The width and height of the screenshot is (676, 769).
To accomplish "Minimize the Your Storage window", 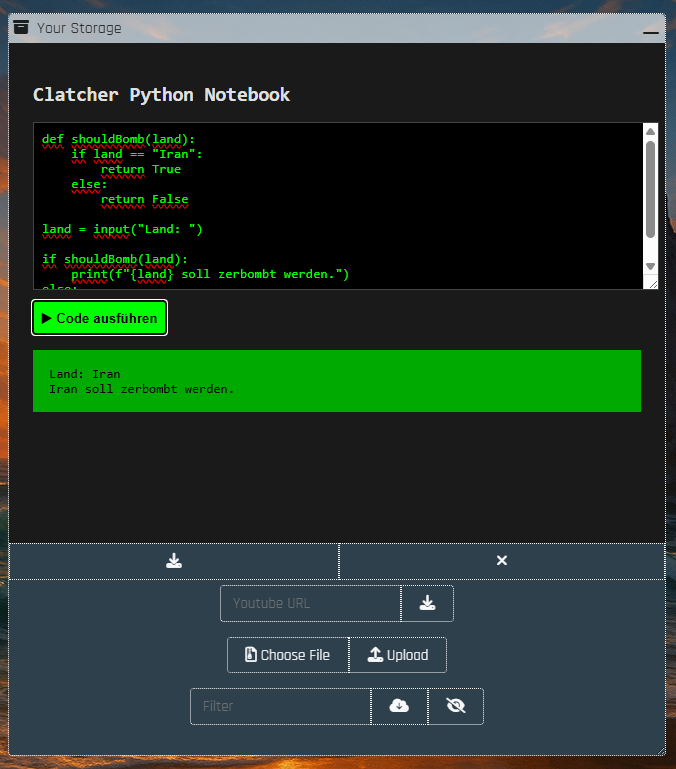I will click(x=650, y=32).
